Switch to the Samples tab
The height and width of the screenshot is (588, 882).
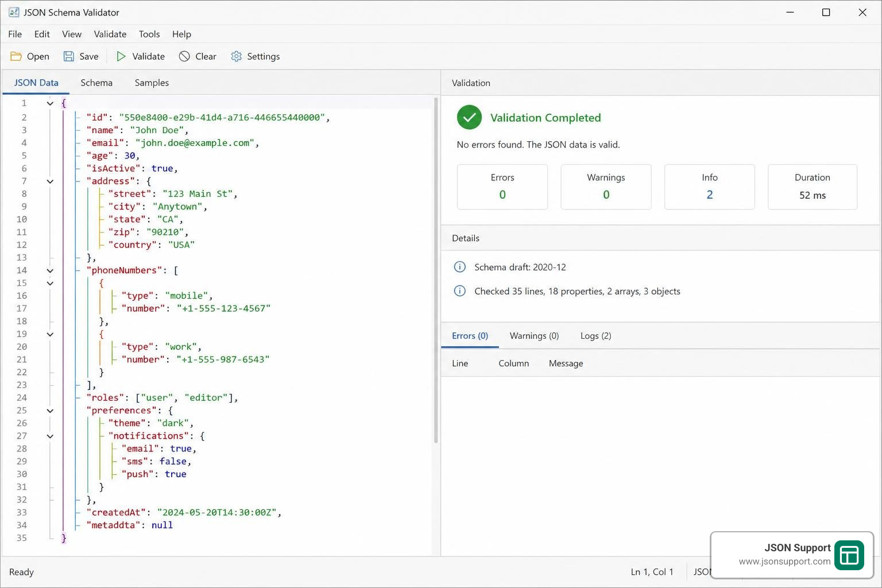point(152,83)
